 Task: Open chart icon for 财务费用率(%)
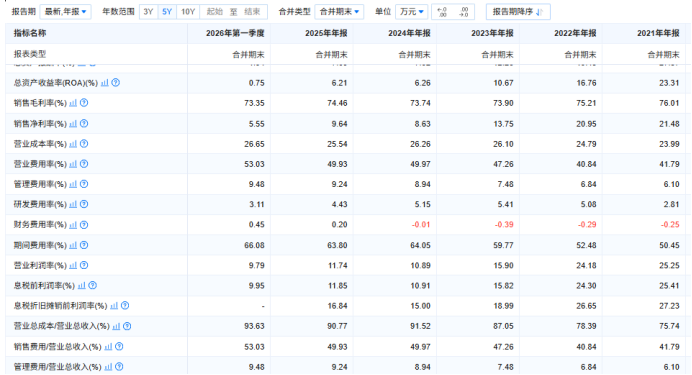coord(73,225)
